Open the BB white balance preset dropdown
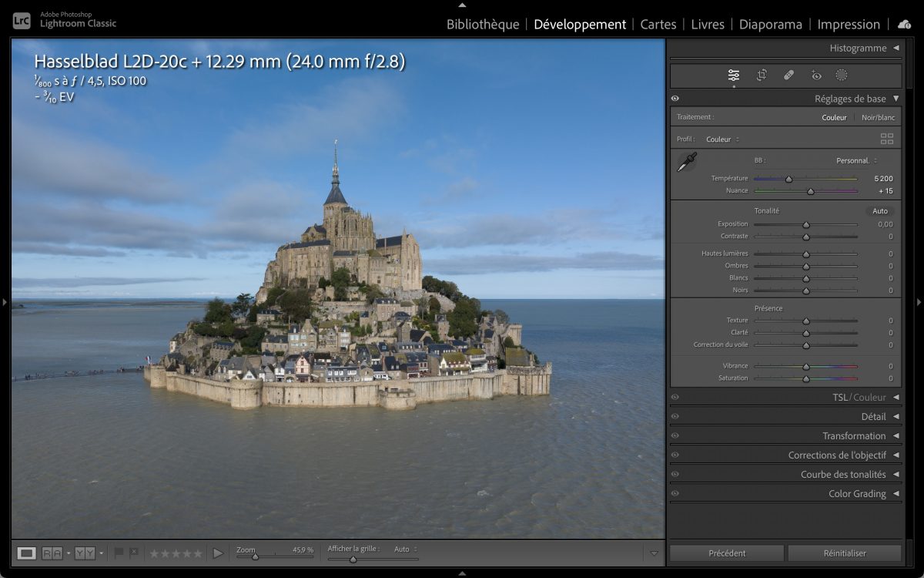 [856, 160]
